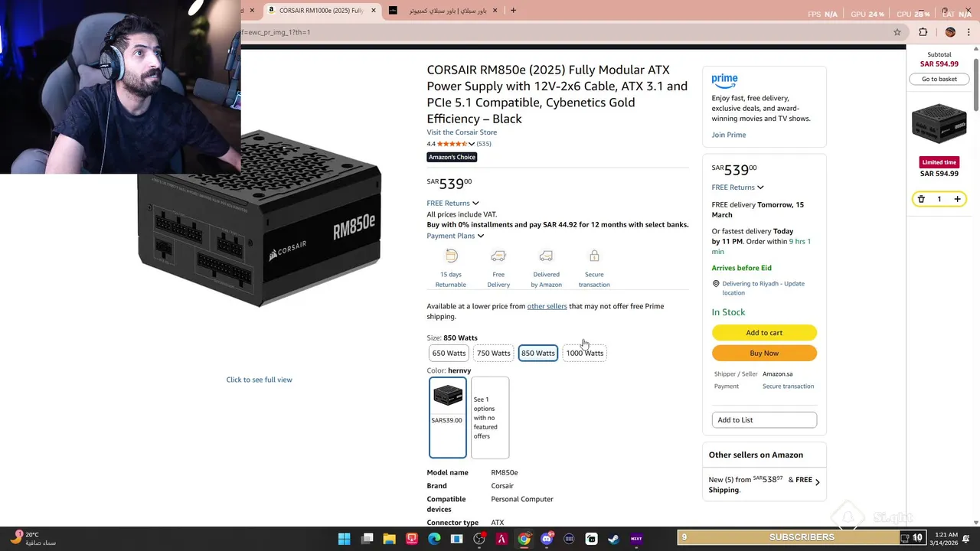Switch to the CORSAIR RM1000e browser tab
Image resolution: width=980 pixels, height=551 pixels.
[x=322, y=11]
